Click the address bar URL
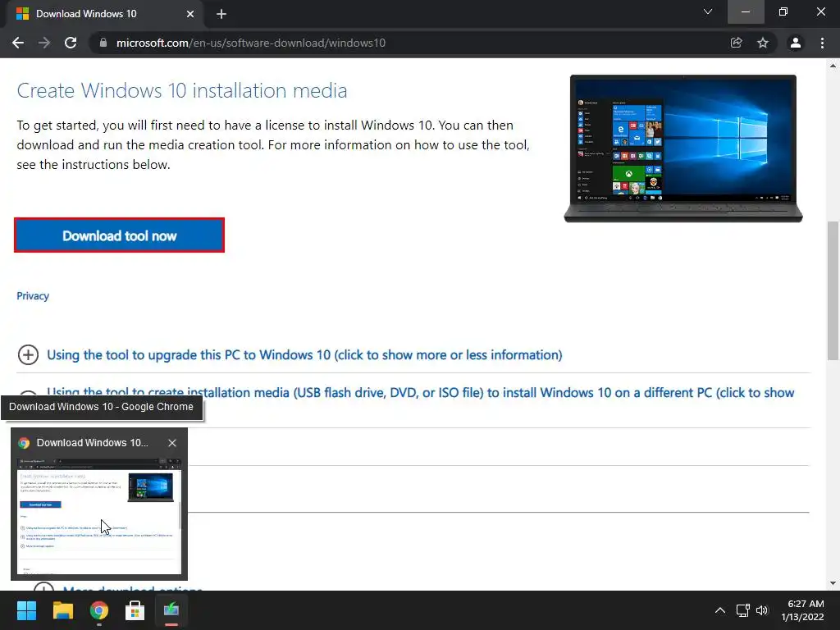840x630 pixels. click(251, 43)
